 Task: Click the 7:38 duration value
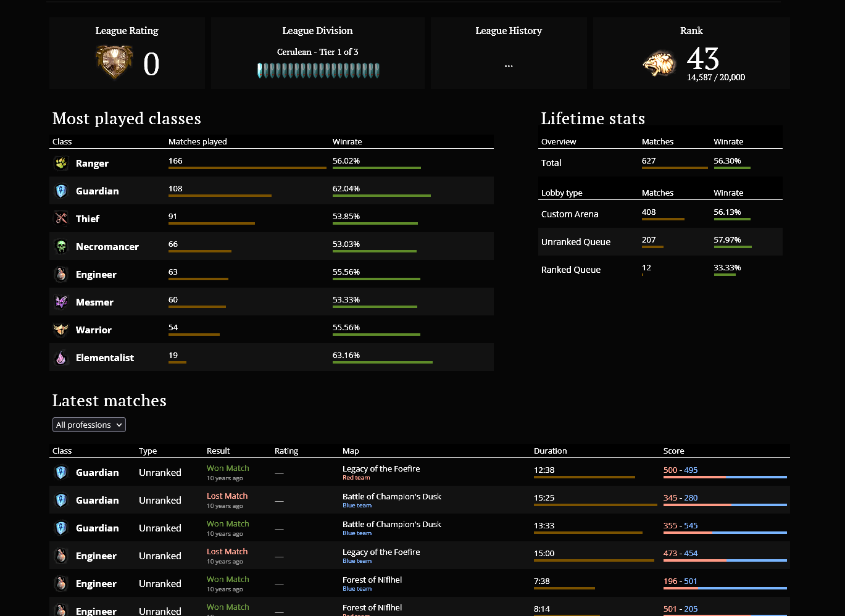tap(542, 581)
